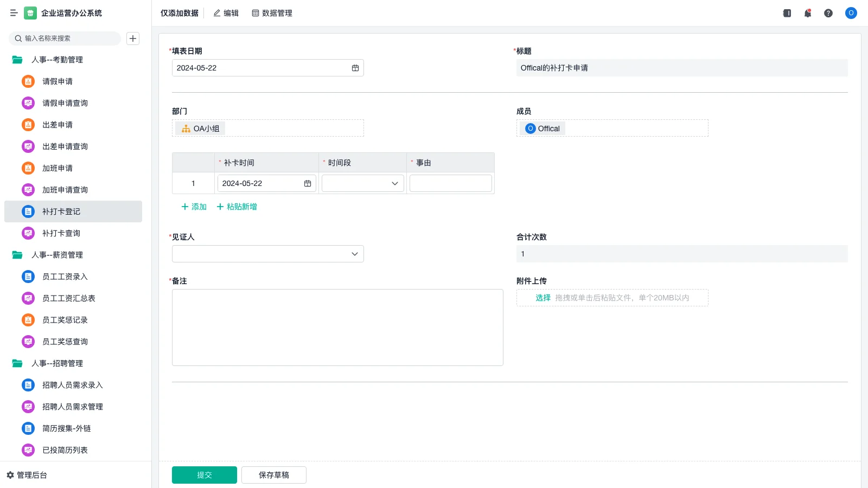Open the 编辑 menu item
The height and width of the screenshot is (488, 868).
point(226,13)
